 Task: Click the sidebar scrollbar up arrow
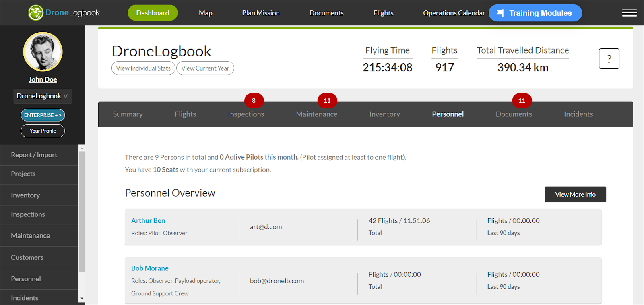pos(82,148)
